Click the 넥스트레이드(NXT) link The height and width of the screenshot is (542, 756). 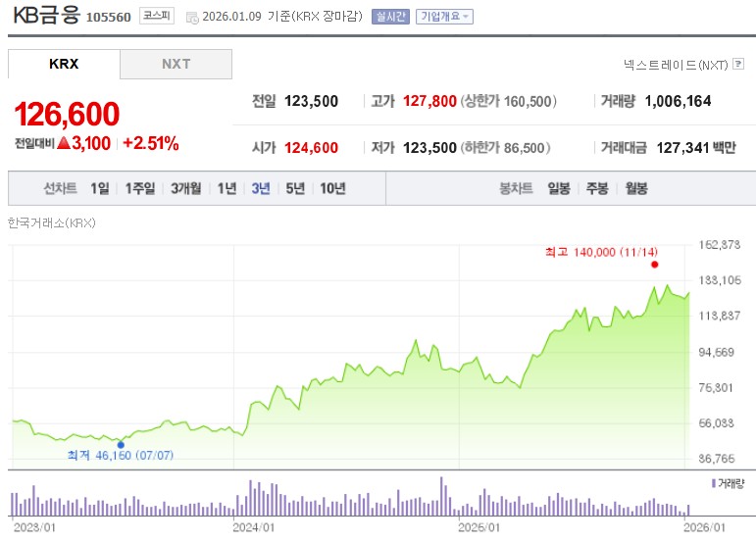(676, 65)
